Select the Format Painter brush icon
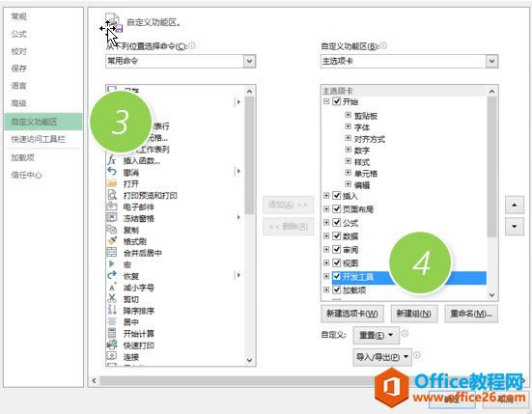The image size is (532, 414). 112,240
